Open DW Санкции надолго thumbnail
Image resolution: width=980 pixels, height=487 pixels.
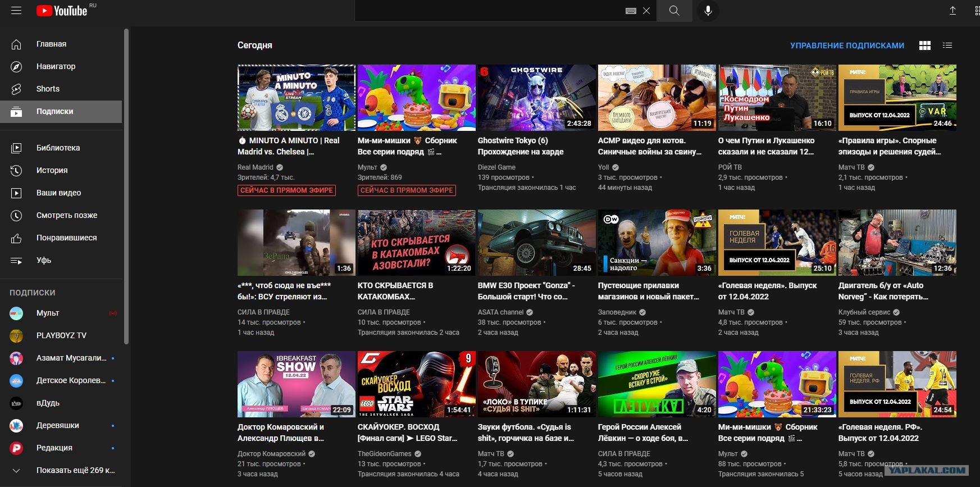(x=657, y=243)
